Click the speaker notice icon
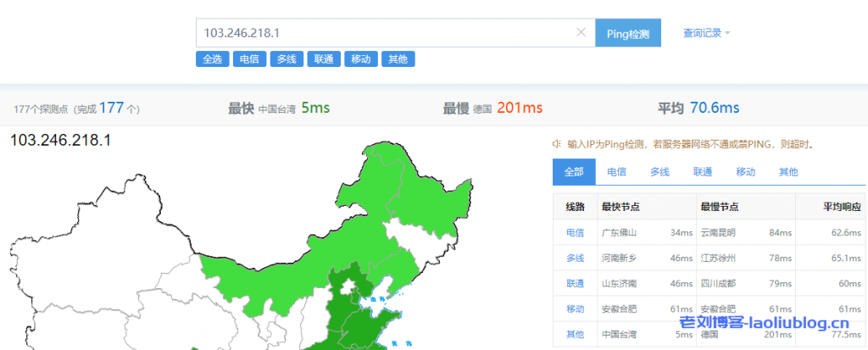Image resolution: width=868 pixels, height=350 pixels. [x=558, y=144]
